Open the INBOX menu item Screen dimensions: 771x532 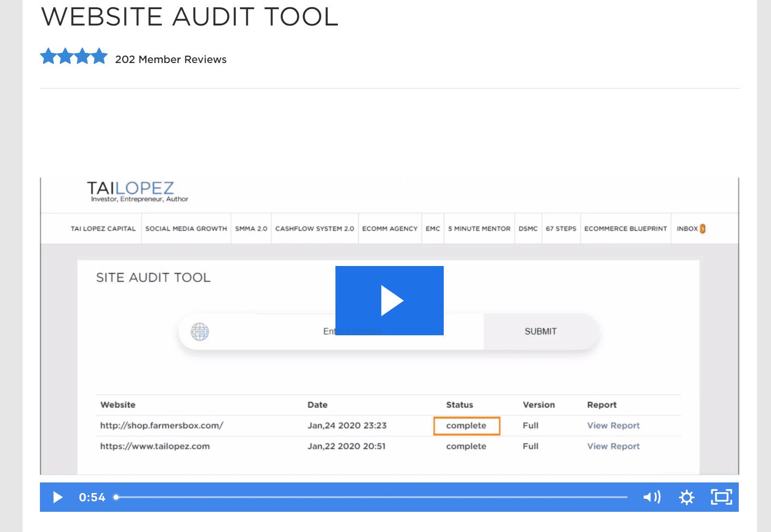pyautogui.click(x=687, y=228)
